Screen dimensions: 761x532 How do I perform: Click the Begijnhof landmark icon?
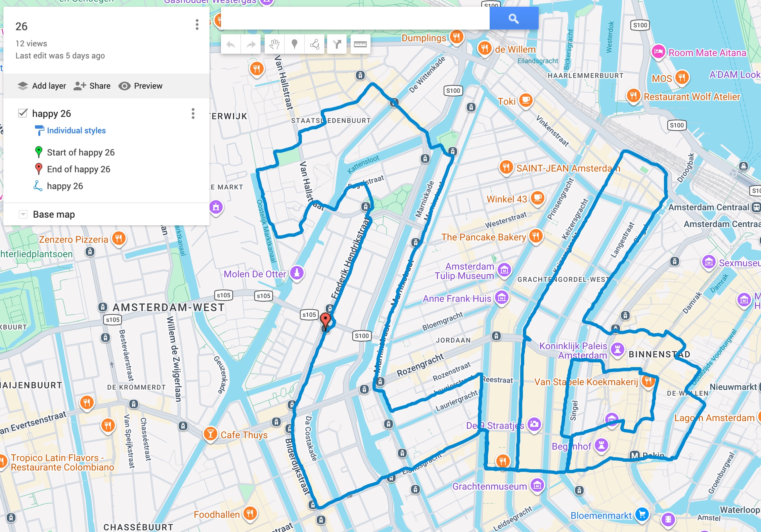(x=601, y=445)
